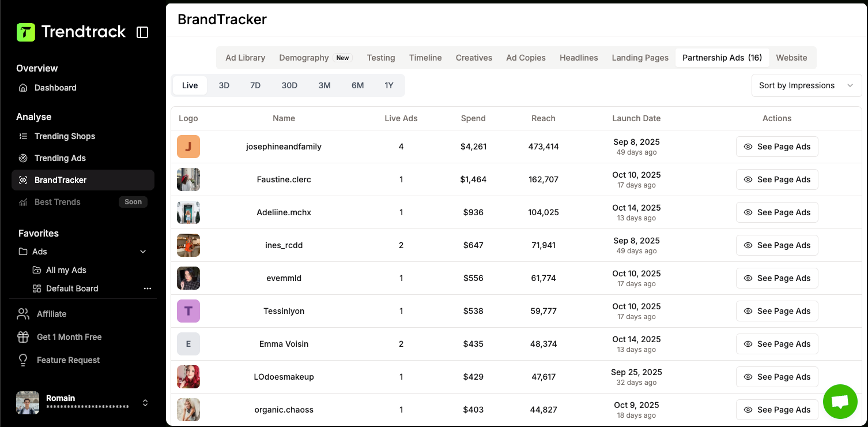Viewport: 868px width, 427px height.
Task: Collapse the Ads favorites folder
Action: (x=143, y=252)
